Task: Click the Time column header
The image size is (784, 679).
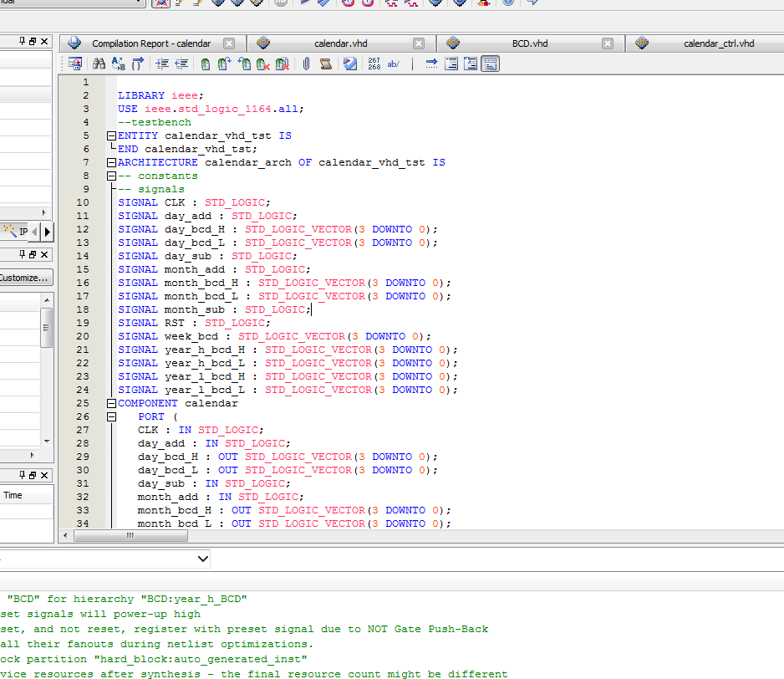Action: [13, 495]
